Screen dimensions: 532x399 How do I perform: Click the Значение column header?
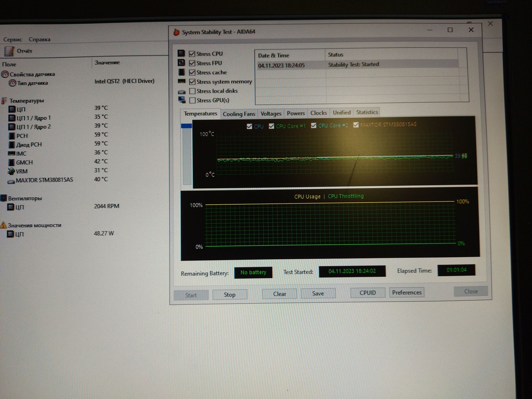[107, 63]
